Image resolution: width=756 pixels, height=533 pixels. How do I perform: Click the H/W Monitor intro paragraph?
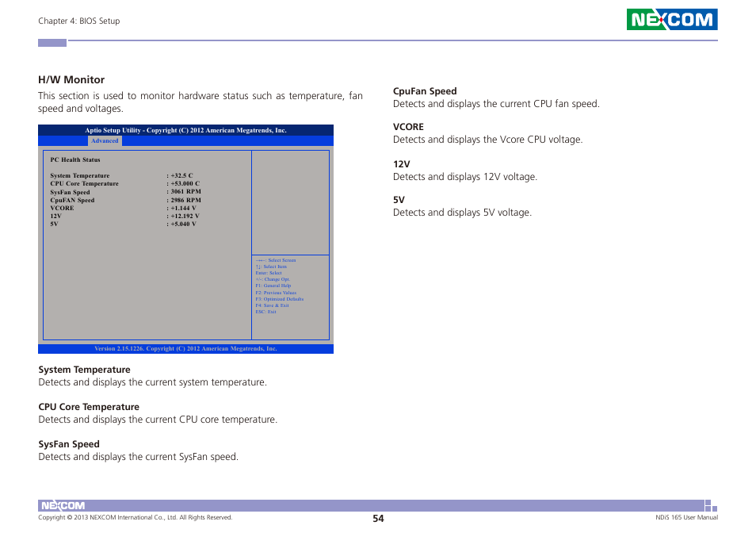pos(200,102)
